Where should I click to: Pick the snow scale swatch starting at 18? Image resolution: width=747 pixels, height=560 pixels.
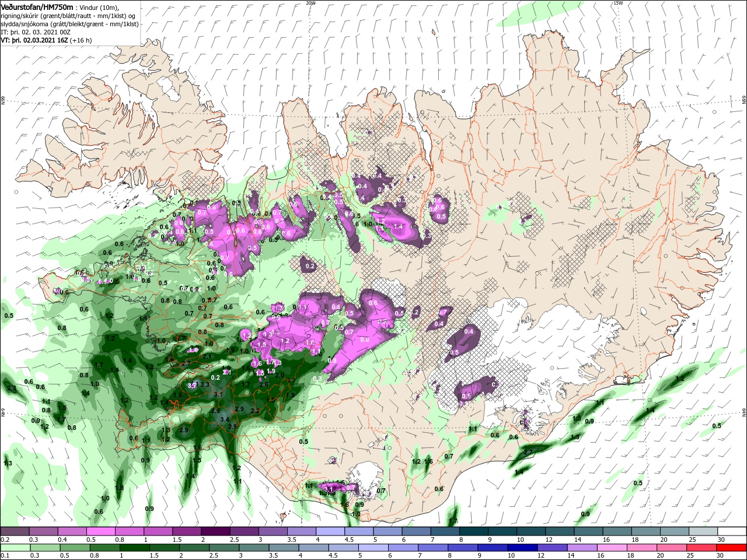(x=645, y=531)
